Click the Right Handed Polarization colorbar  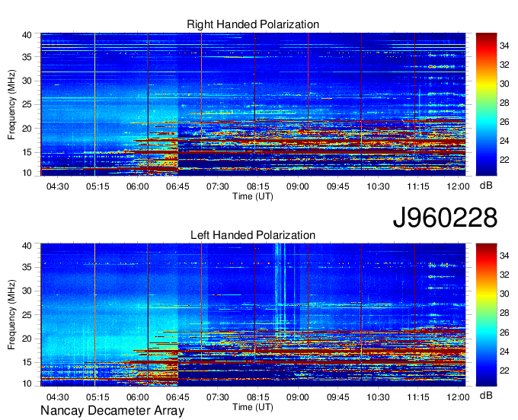point(486,104)
